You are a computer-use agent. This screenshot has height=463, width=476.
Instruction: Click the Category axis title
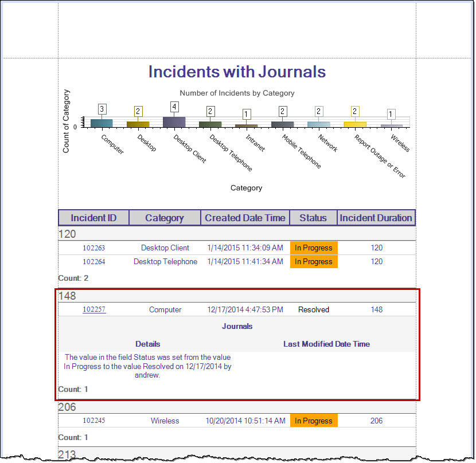(246, 188)
